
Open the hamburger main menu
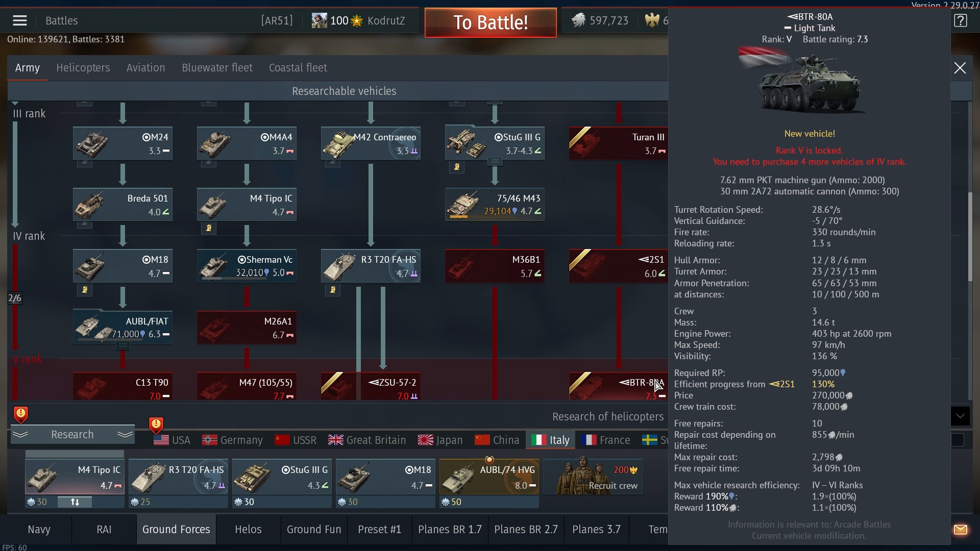tap(19, 20)
